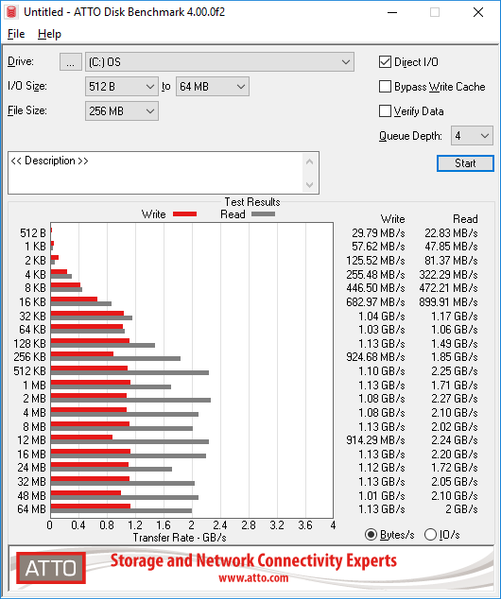Open the 64 MB maximum I/O size dropdown
This screenshot has width=501, height=599.
212,87
